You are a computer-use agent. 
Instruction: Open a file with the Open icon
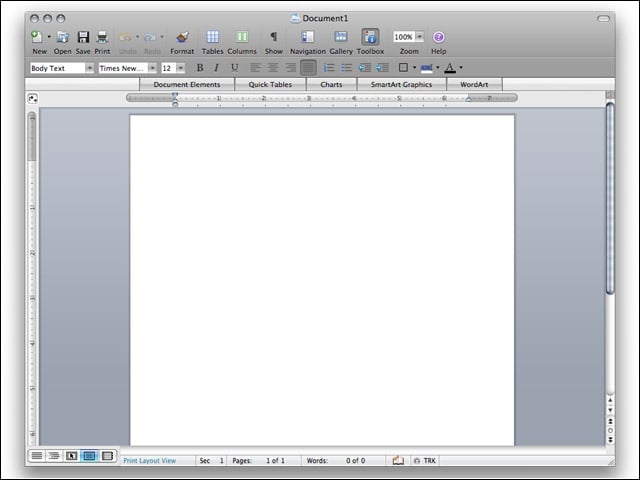pyautogui.click(x=62, y=37)
